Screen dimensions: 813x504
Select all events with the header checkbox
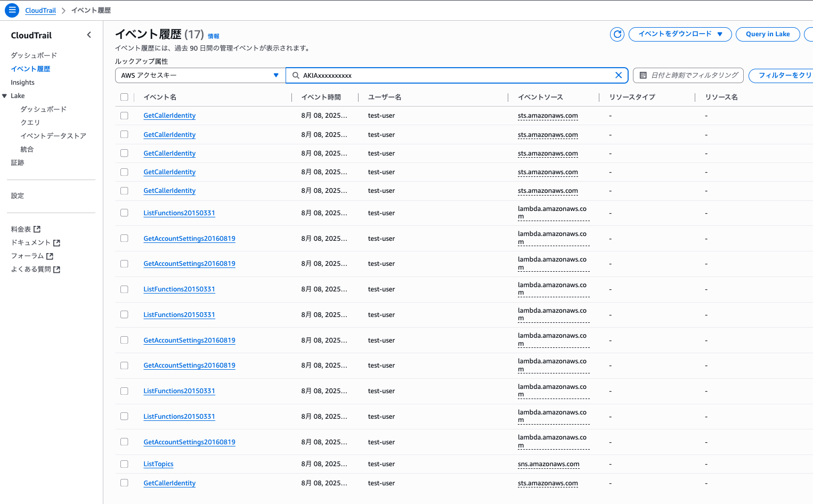click(x=124, y=96)
